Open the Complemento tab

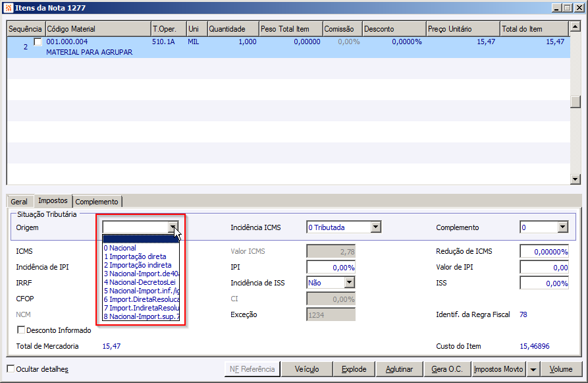(97, 202)
